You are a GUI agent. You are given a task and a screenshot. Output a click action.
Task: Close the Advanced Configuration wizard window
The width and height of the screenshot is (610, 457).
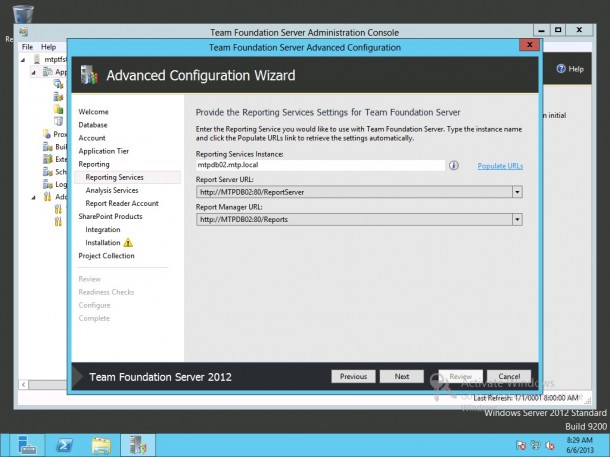(x=529, y=45)
